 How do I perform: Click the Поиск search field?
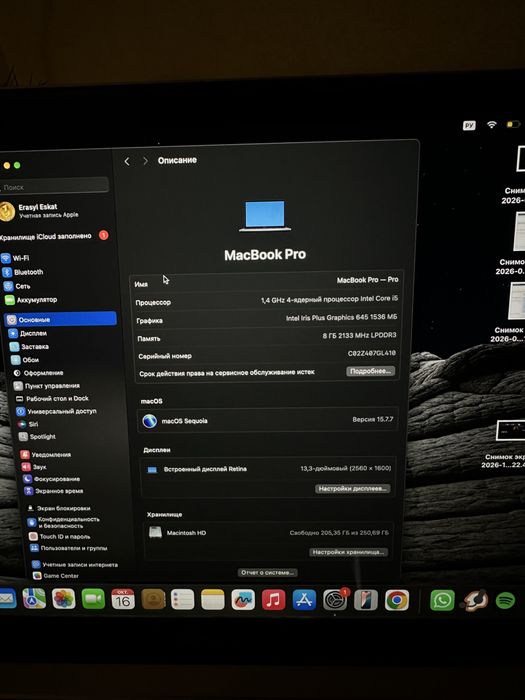tap(54, 186)
